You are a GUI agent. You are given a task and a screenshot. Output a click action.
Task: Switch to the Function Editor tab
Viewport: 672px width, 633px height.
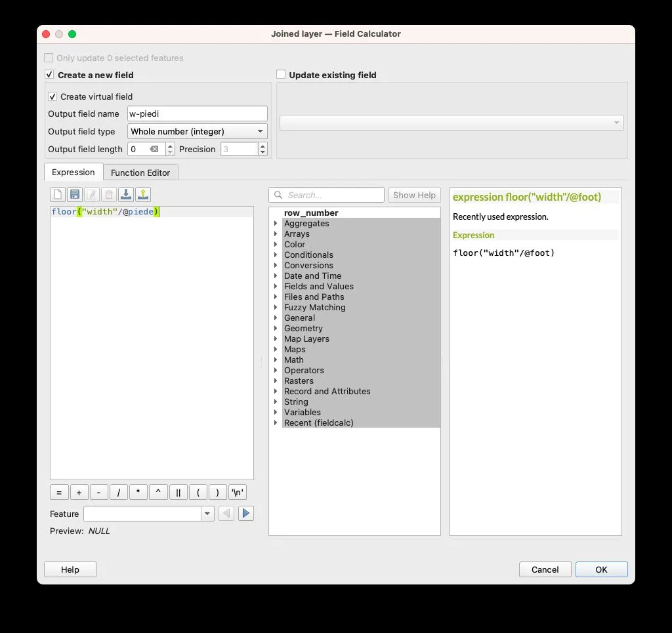coord(140,173)
